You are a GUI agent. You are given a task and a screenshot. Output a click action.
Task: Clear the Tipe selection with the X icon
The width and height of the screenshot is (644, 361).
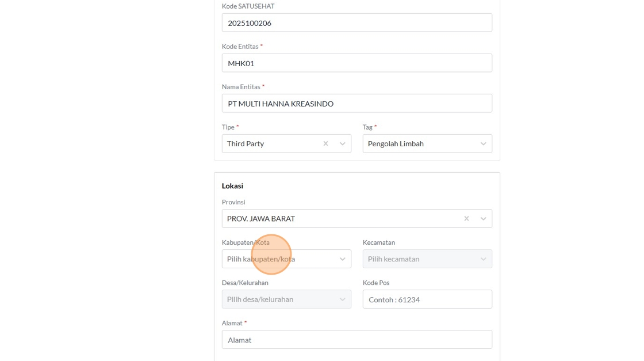click(x=325, y=144)
